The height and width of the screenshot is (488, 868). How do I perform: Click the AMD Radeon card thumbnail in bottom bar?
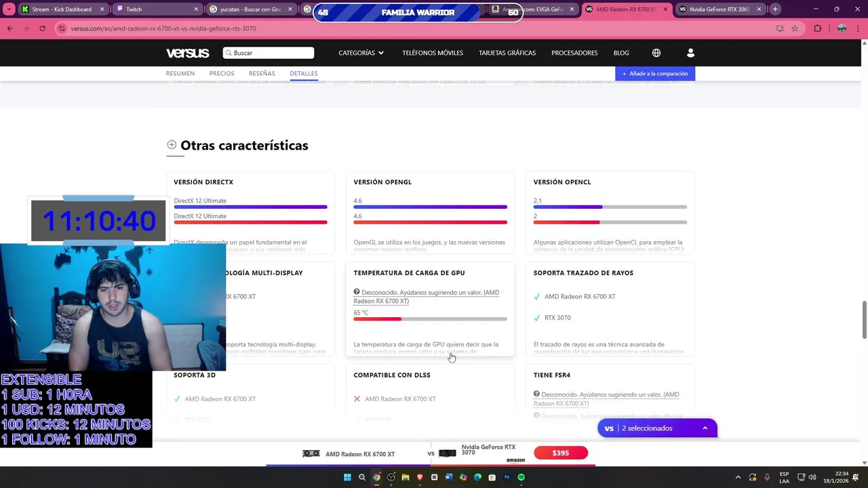pyautogui.click(x=311, y=453)
